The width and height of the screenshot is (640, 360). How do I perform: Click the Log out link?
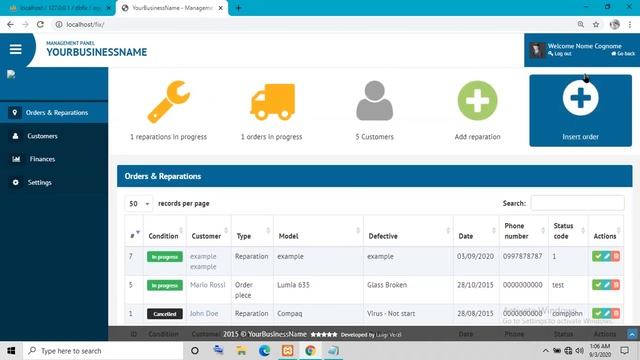point(560,54)
